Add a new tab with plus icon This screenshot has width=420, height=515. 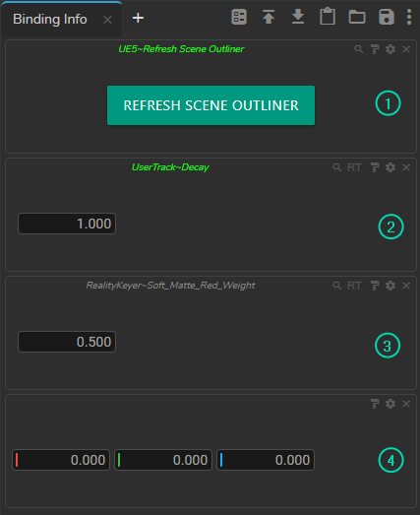tap(138, 18)
